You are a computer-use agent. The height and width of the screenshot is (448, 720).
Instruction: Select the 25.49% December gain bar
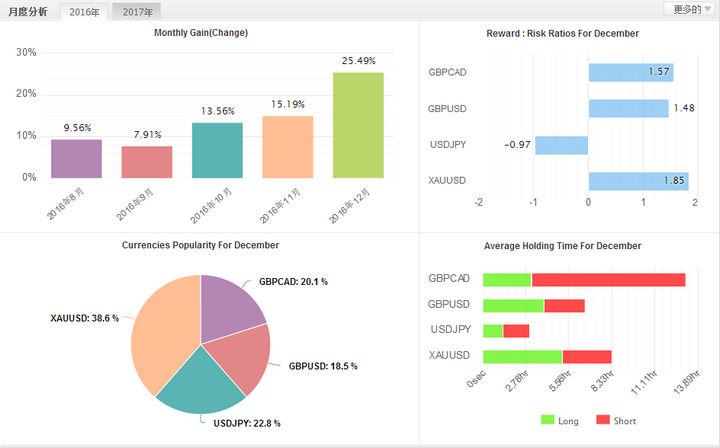click(x=358, y=125)
